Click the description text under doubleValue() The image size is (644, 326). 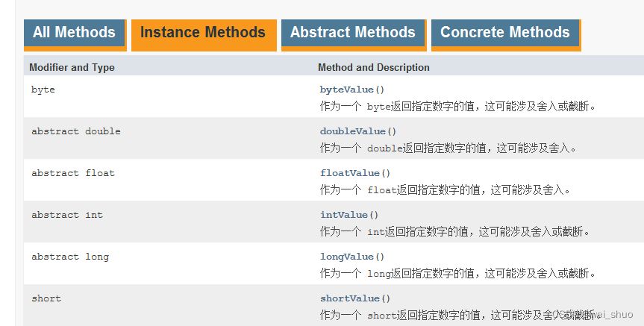coord(448,148)
